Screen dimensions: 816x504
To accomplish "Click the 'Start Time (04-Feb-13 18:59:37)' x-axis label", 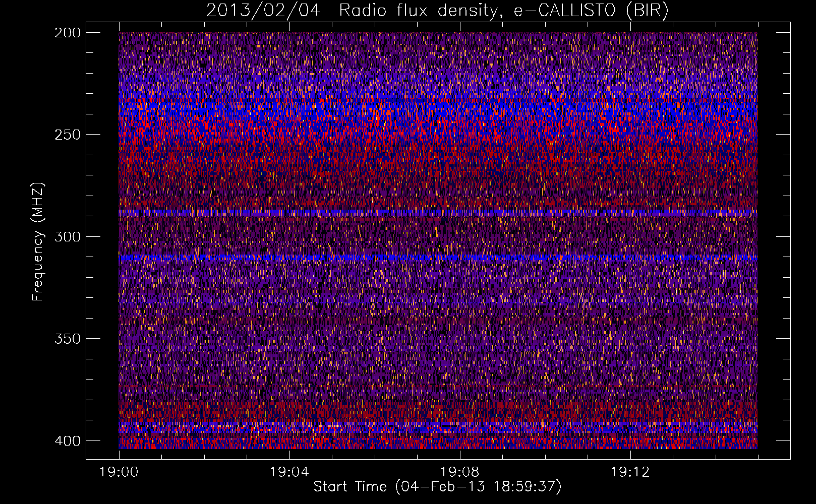I will click(437, 487).
